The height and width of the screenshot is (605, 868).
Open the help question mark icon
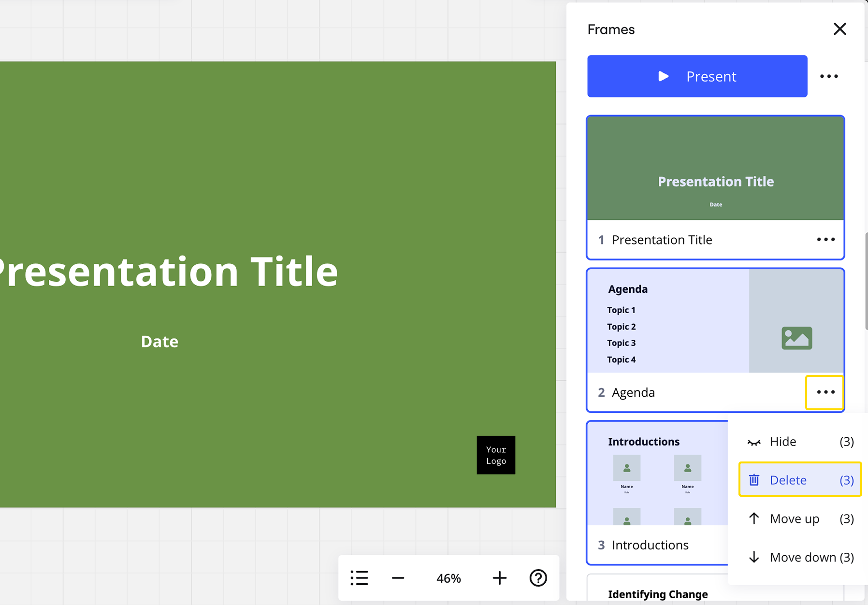point(538,578)
